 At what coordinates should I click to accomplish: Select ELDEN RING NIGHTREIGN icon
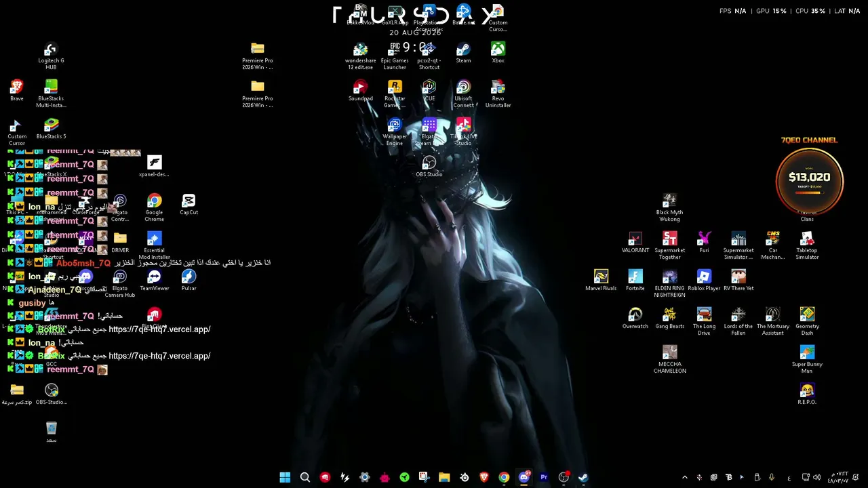click(669, 283)
